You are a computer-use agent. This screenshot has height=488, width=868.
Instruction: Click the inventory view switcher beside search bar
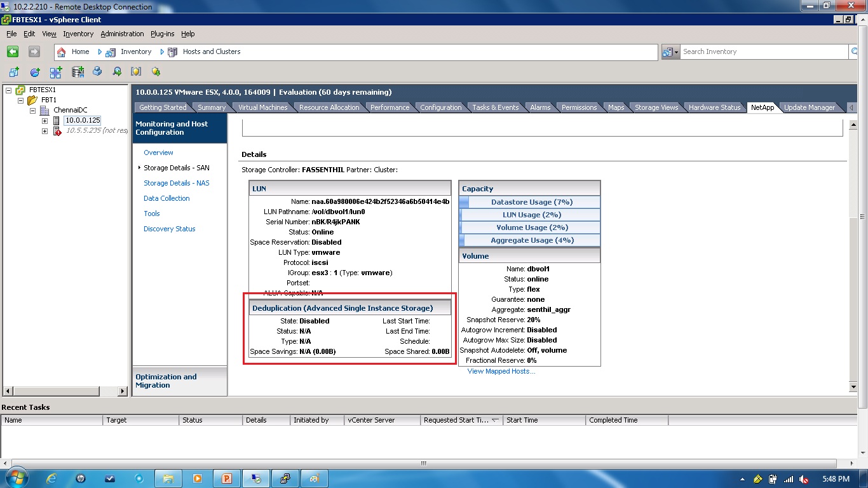(668, 51)
